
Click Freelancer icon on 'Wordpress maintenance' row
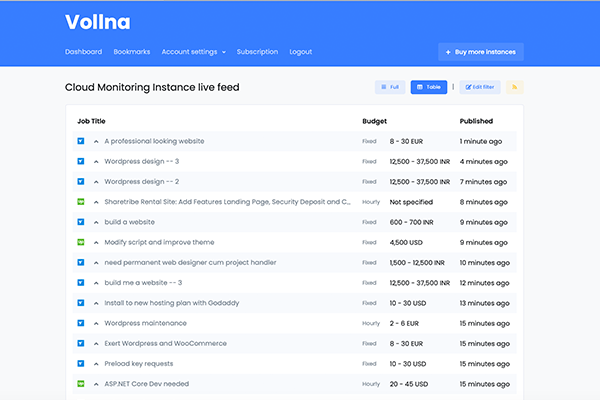pos(81,323)
